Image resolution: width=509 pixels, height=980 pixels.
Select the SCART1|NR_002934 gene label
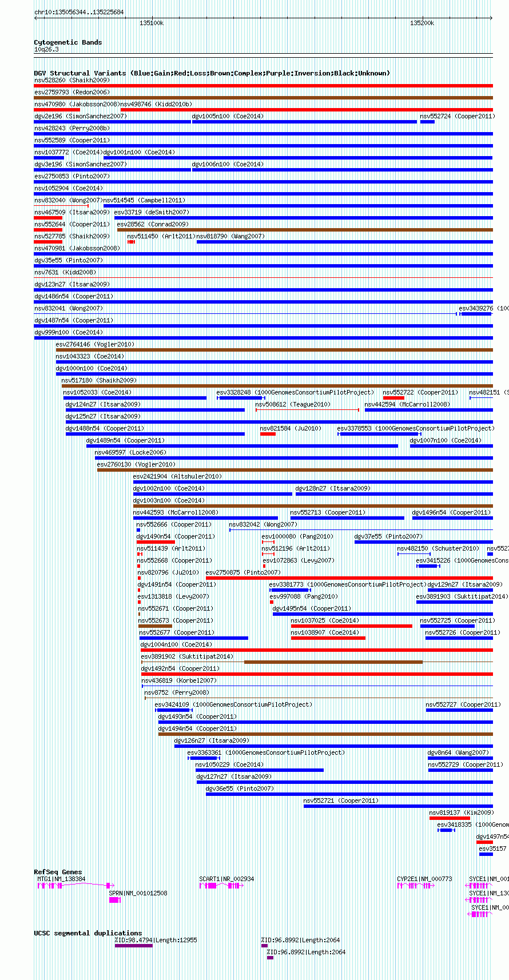coord(226,879)
